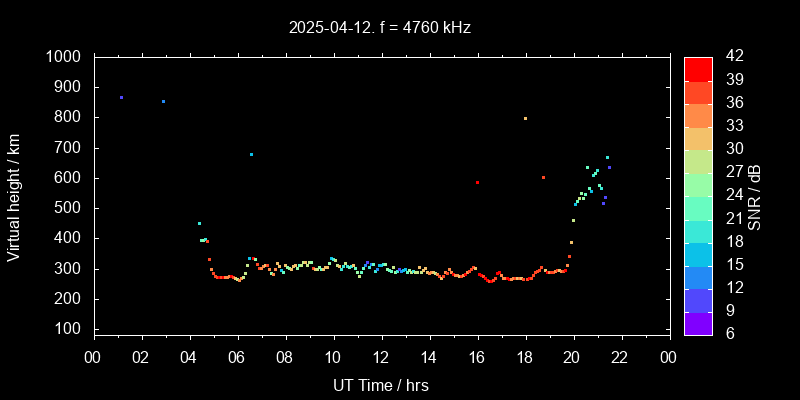Click the '12' tick label on time axis
The image size is (800, 400).
click(380, 357)
